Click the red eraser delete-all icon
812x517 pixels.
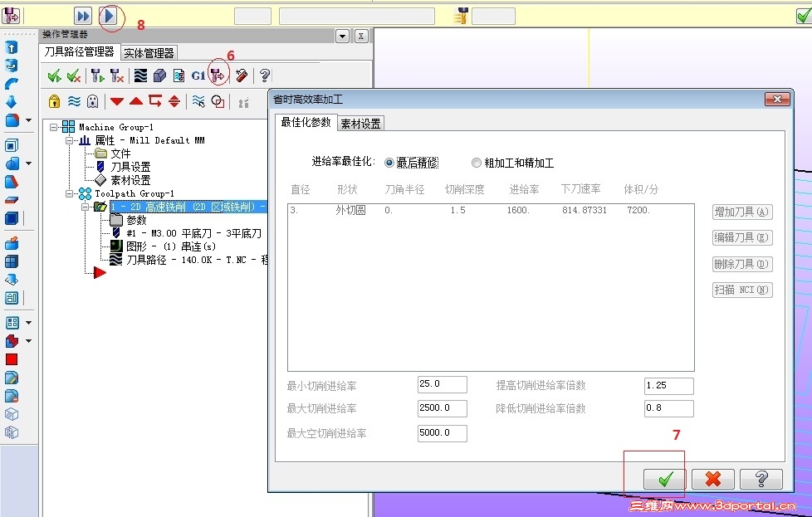(x=242, y=76)
